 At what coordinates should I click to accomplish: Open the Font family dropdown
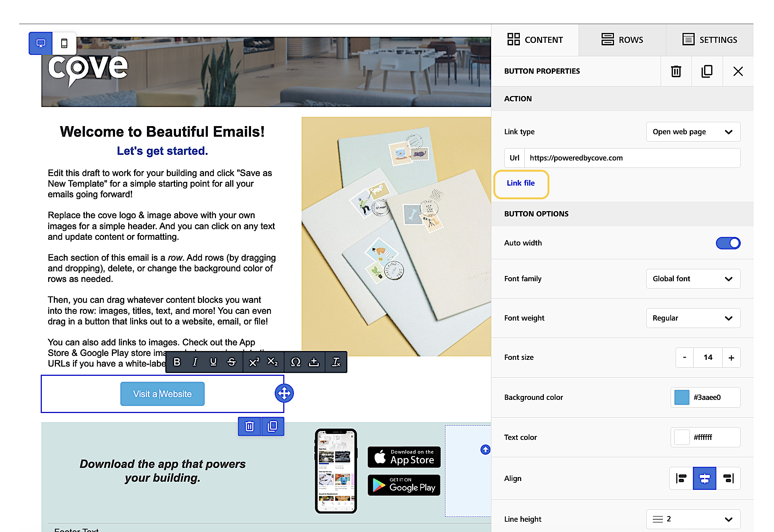[693, 279]
